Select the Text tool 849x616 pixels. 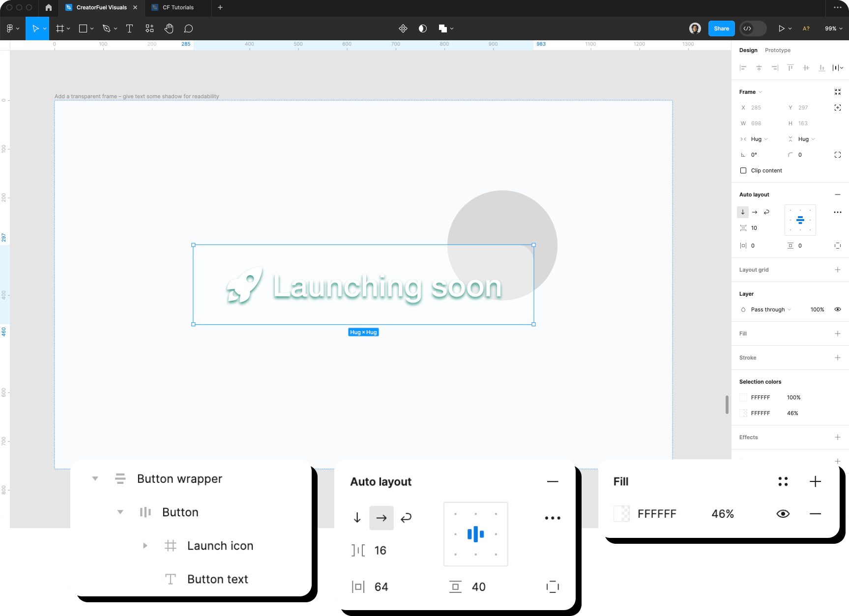[129, 28]
